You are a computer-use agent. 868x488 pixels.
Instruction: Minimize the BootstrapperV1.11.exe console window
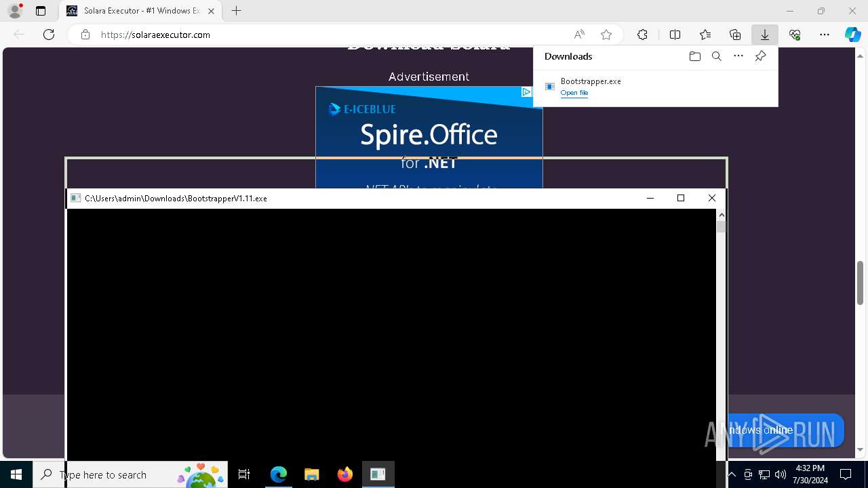(650, 198)
